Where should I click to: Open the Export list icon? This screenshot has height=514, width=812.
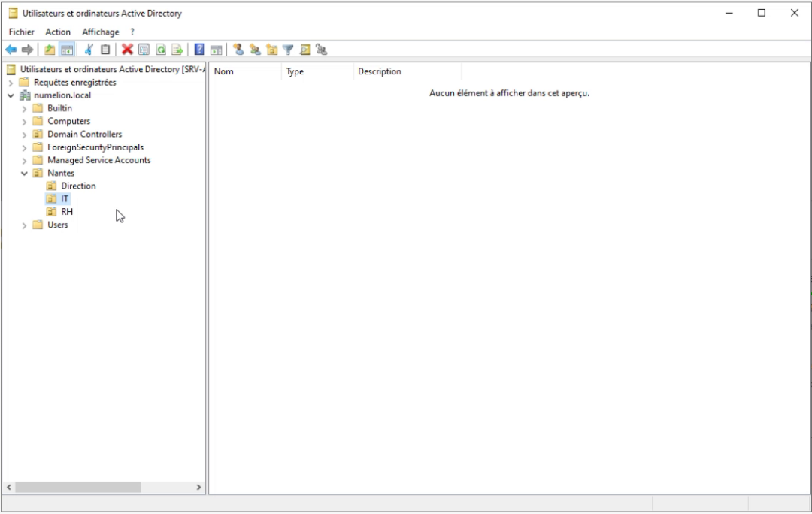coord(176,50)
